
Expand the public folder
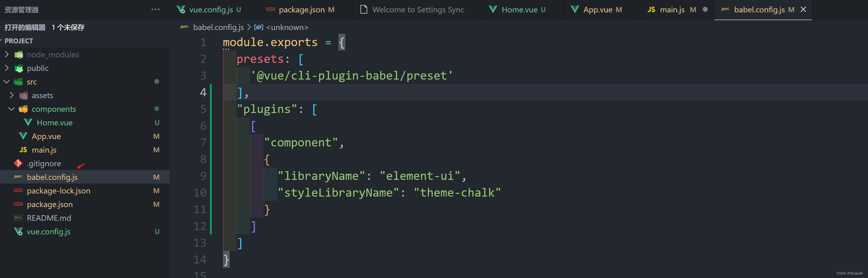(7, 68)
